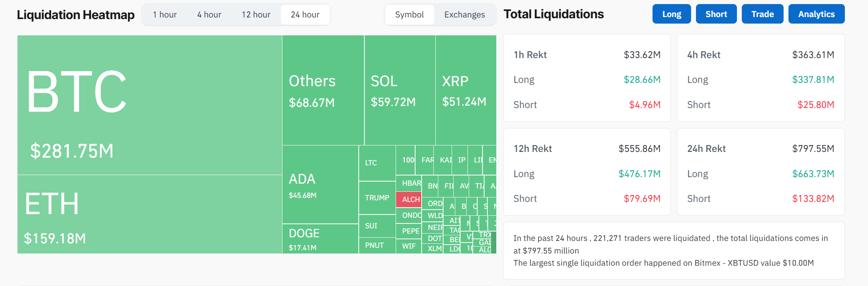The width and height of the screenshot is (868, 286).
Task: Open the XRP heatmap tile
Action: point(465,90)
